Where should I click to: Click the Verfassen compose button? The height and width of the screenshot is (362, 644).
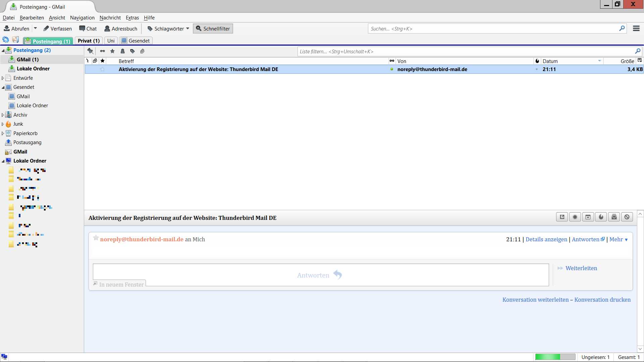coord(57,28)
